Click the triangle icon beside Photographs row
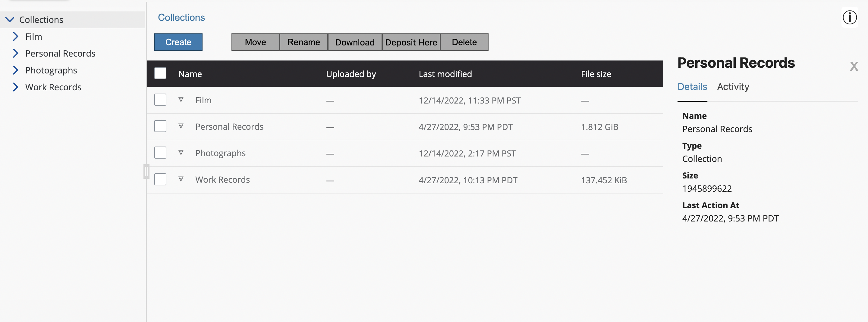 (181, 153)
